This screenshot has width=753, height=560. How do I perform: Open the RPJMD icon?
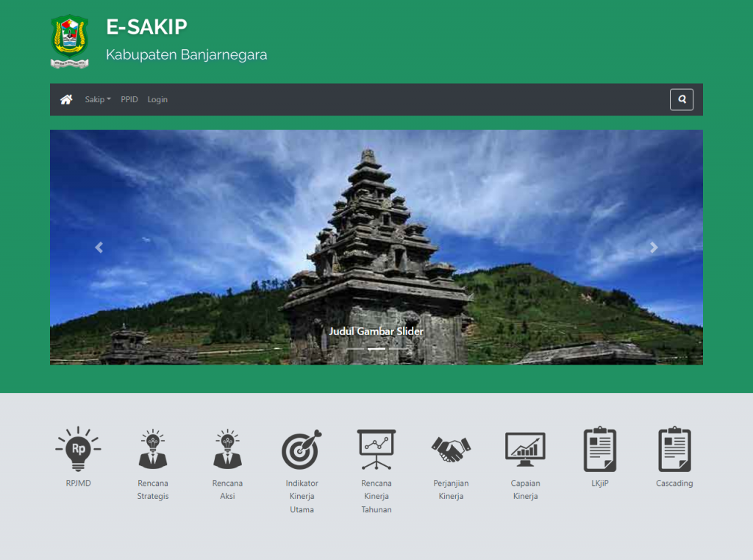tap(77, 448)
